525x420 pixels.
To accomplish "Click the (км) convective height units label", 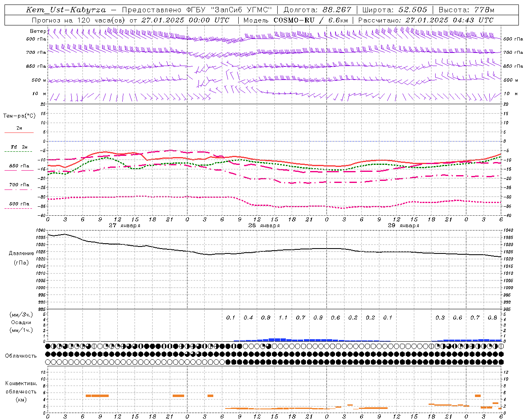I will 21,399.
